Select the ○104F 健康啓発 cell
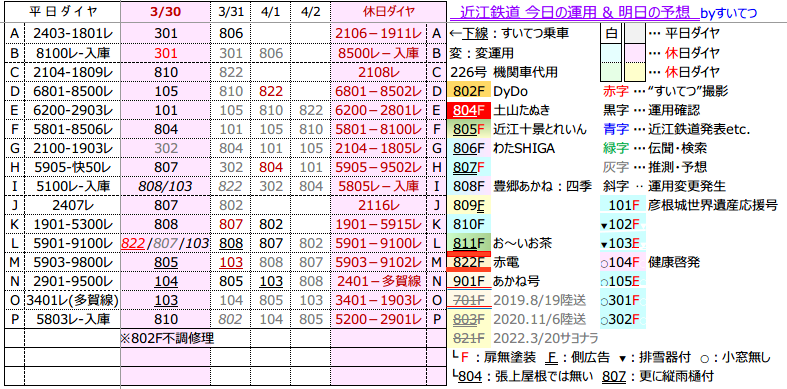The image size is (787, 389). click(x=624, y=263)
